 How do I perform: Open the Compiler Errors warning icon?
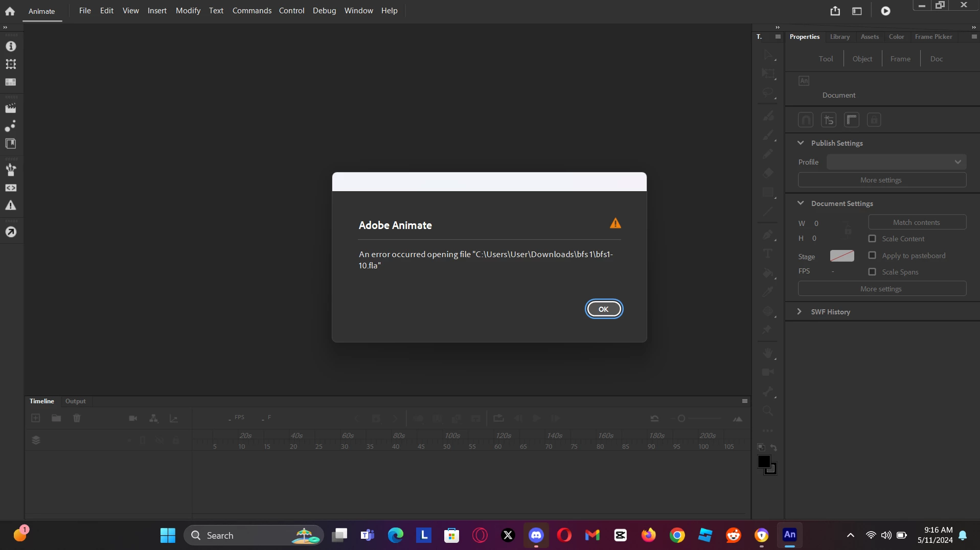[11, 205]
